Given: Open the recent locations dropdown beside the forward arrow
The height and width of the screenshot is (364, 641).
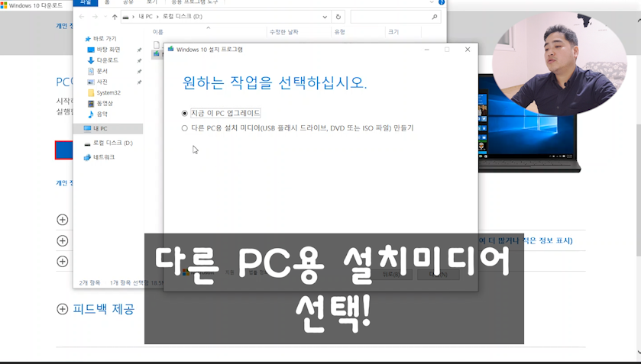Looking at the screenshot, I should [x=105, y=17].
